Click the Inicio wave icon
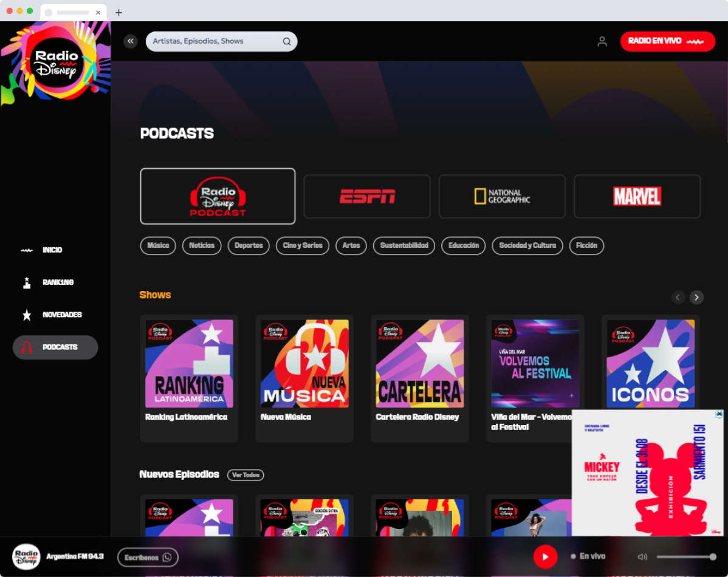The height and width of the screenshot is (577, 728). click(x=27, y=250)
